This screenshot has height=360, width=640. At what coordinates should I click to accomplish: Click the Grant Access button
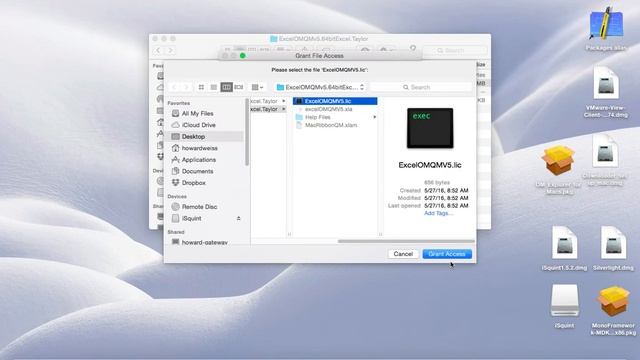pyautogui.click(x=447, y=254)
